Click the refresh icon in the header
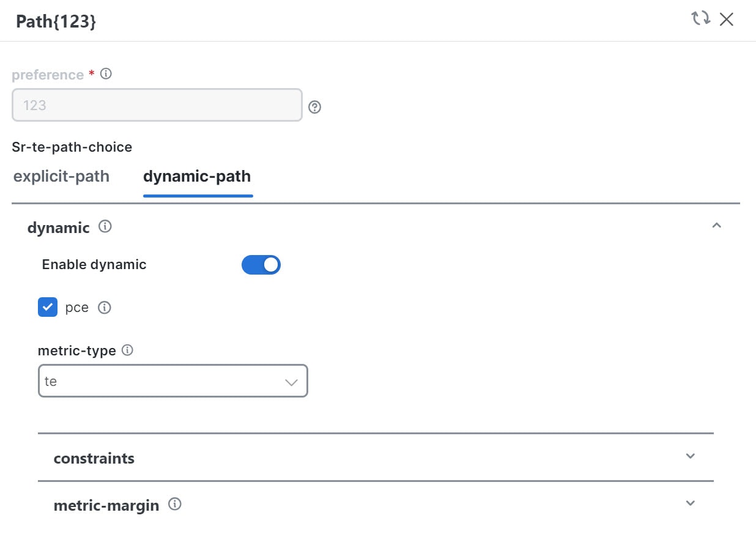Image resolution: width=756 pixels, height=548 pixels. coord(701,19)
